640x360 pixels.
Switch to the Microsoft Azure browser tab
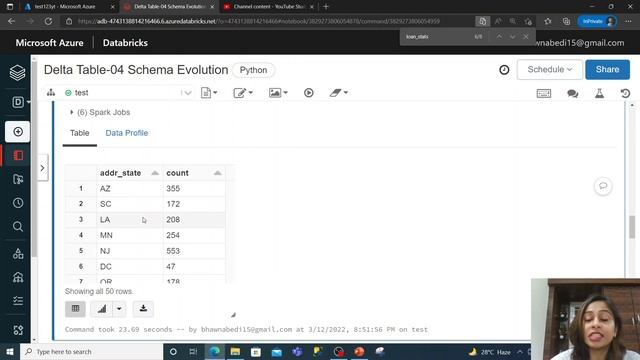(x=69, y=7)
